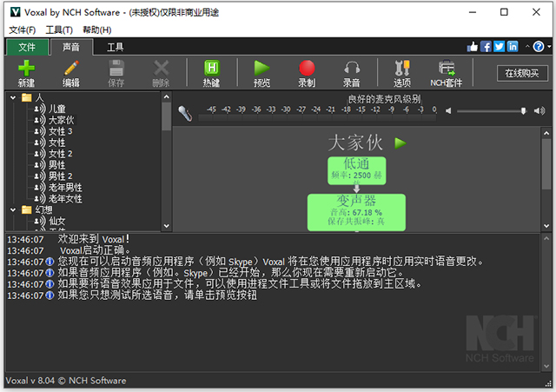
Task: Click effect panel scroll up arrow
Action: 546,133
